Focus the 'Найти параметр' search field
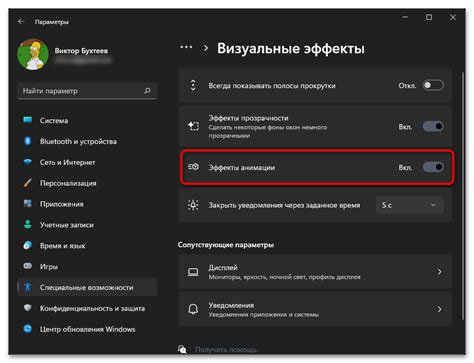 tap(87, 91)
